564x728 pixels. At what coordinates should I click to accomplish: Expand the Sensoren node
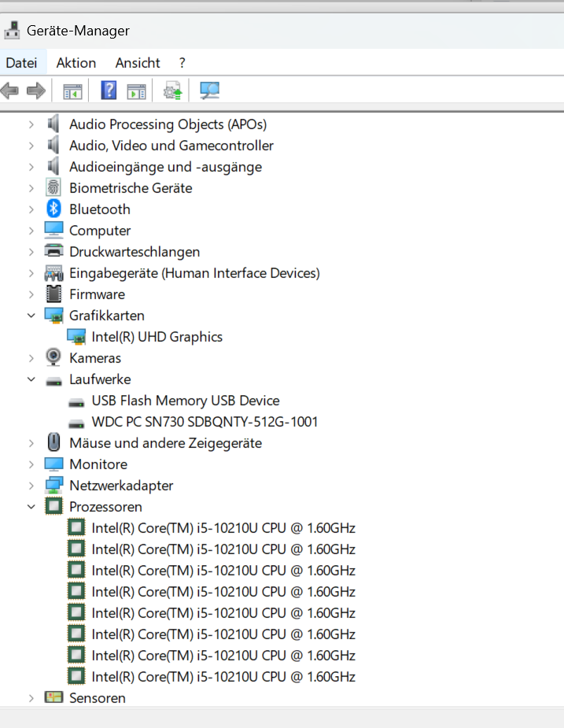[x=31, y=698]
